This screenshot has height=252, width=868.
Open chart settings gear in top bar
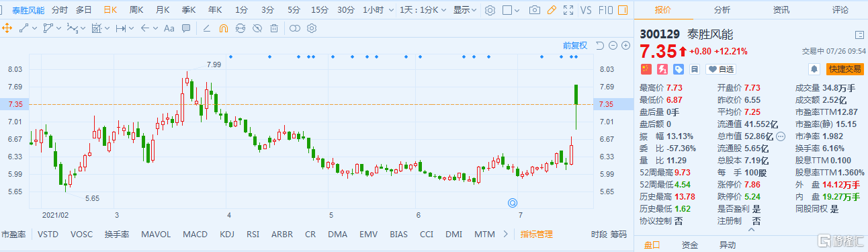(490, 10)
